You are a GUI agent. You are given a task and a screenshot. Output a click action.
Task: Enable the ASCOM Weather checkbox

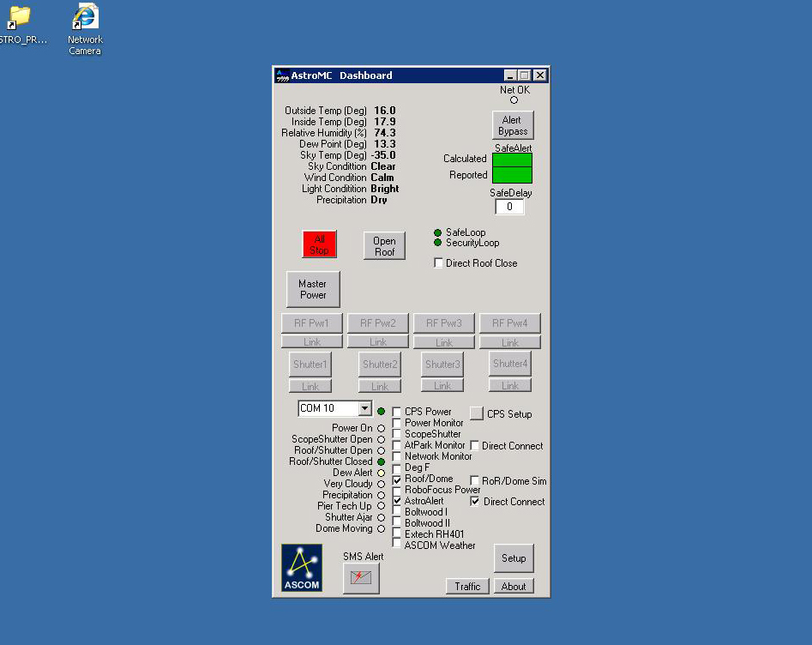pos(397,545)
